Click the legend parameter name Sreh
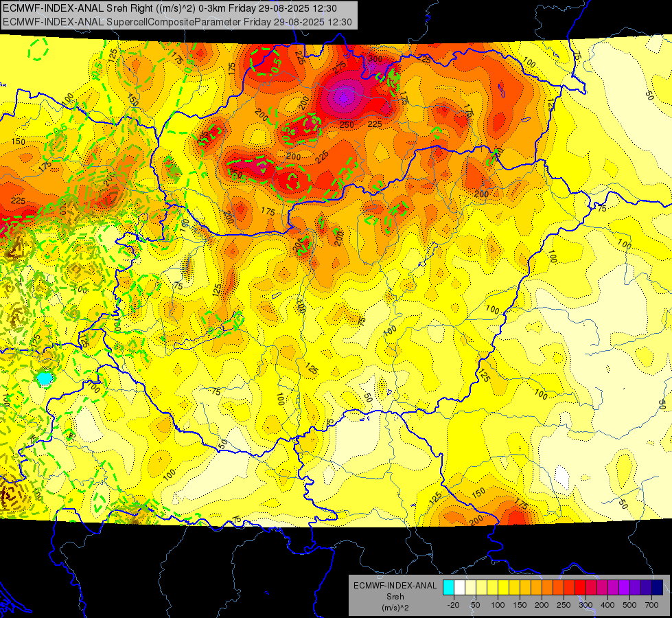672x618 pixels. click(395, 597)
